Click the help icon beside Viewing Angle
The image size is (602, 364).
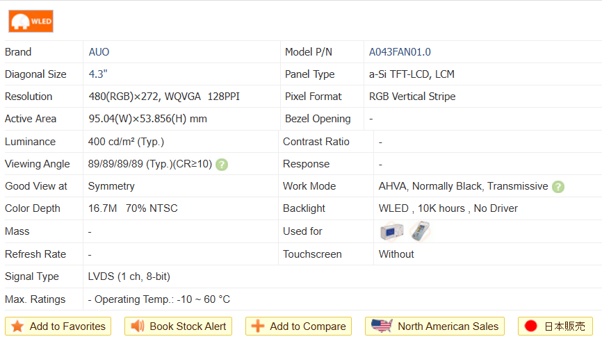[x=221, y=165]
